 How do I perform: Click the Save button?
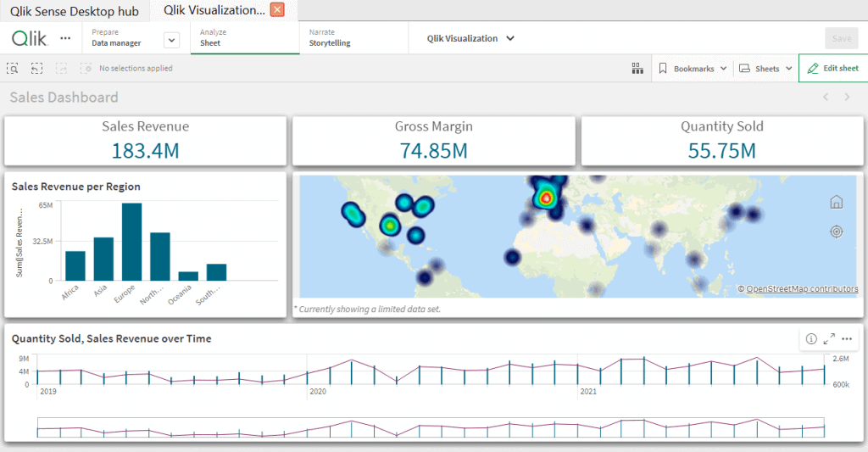842,38
